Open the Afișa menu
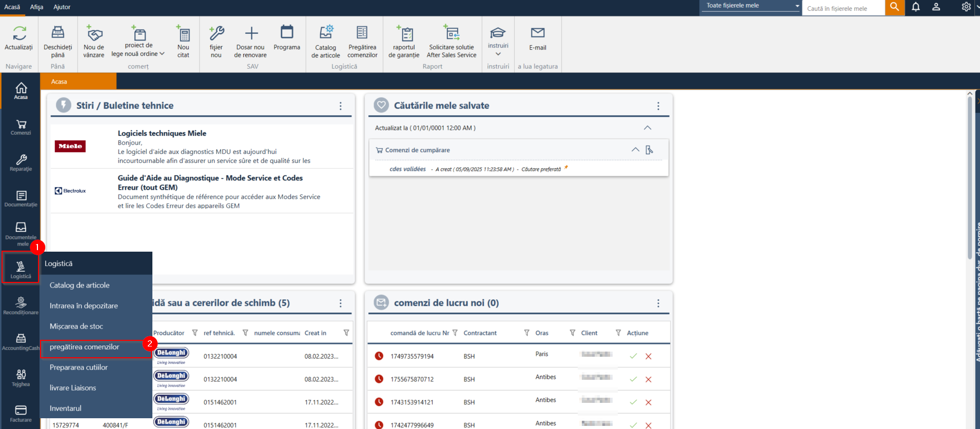Image resolution: width=980 pixels, height=429 pixels. (x=36, y=7)
